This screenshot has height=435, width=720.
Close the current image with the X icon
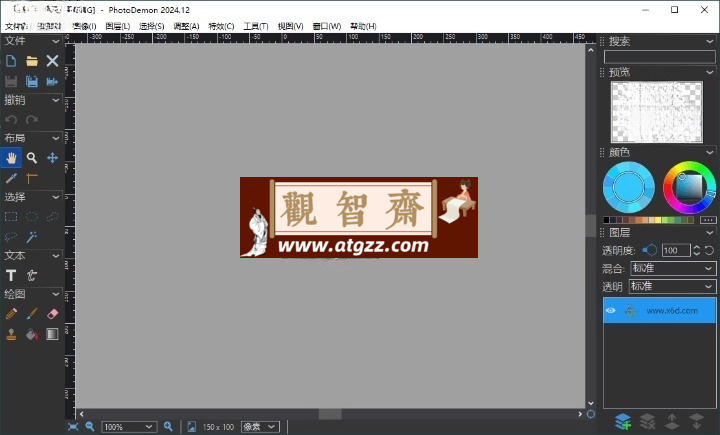coord(52,61)
